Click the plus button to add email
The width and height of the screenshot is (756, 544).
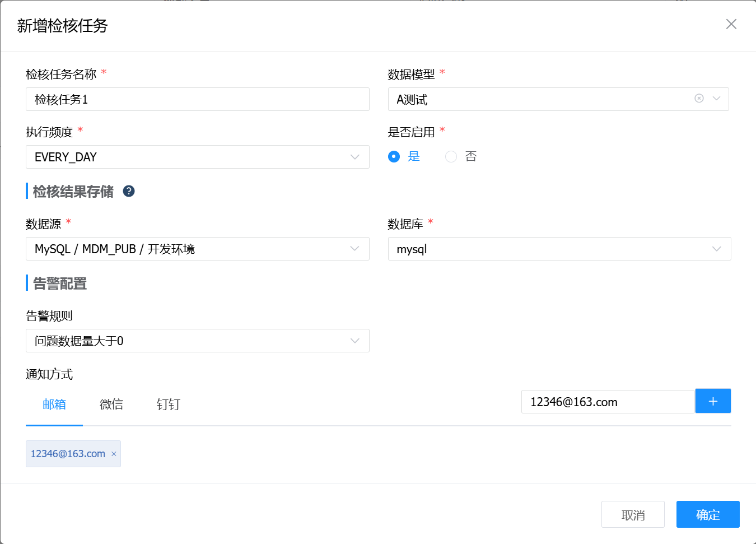pos(713,401)
